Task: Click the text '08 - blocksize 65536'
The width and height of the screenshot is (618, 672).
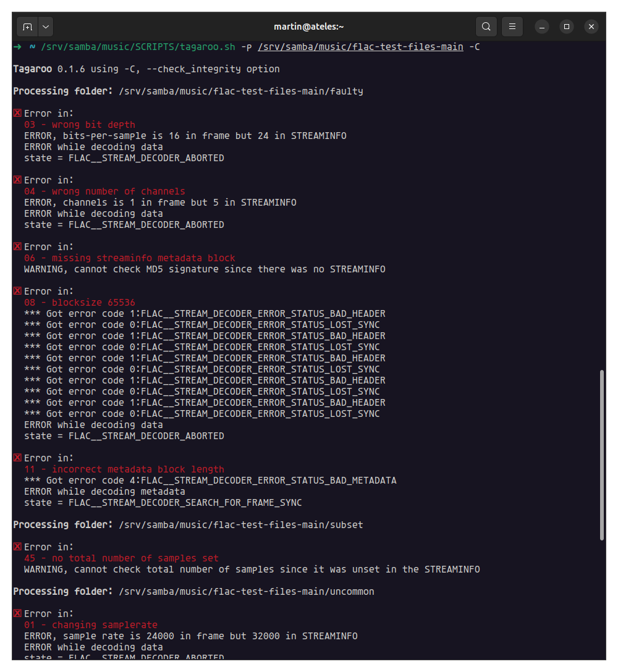Action: coord(80,303)
